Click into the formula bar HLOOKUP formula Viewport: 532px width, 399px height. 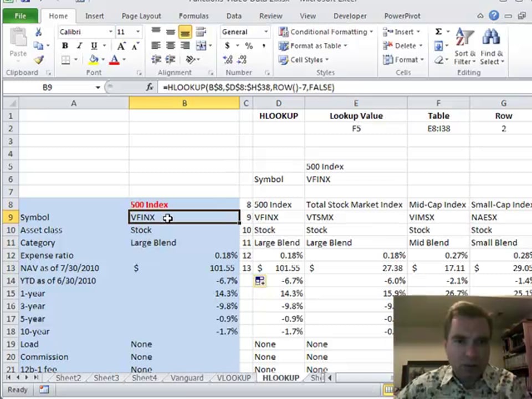249,88
